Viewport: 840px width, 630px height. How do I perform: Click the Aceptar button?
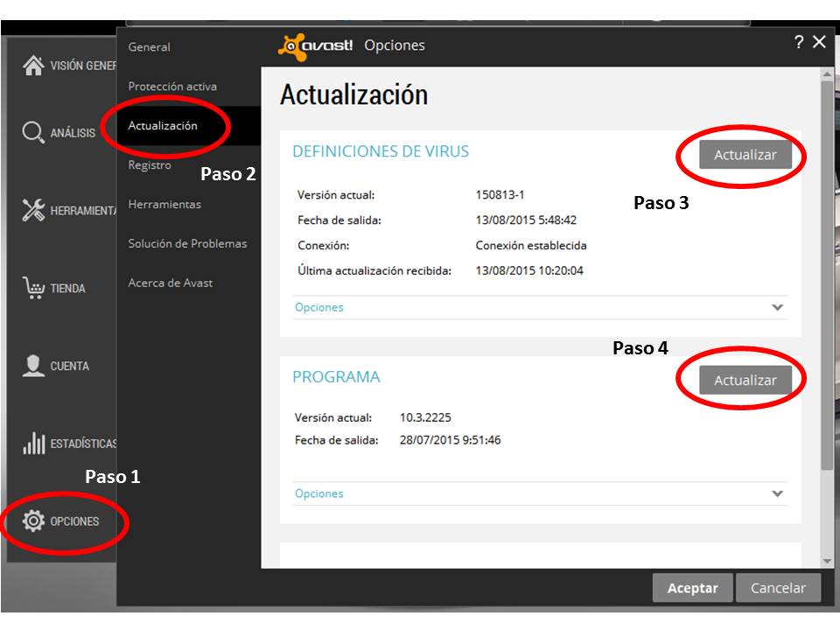[x=692, y=589]
